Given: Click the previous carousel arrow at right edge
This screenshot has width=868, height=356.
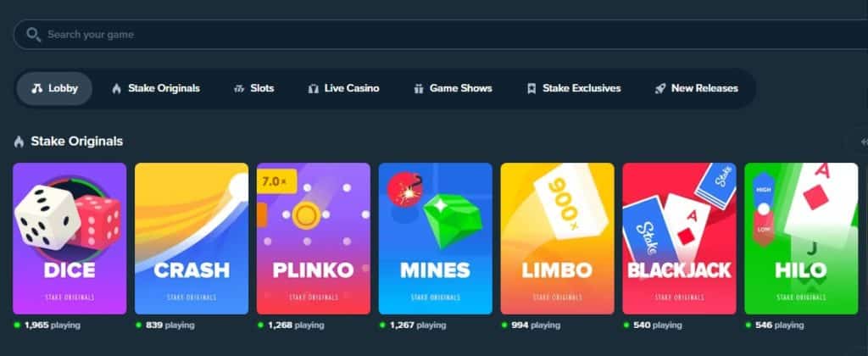Looking at the screenshot, I should [863, 142].
